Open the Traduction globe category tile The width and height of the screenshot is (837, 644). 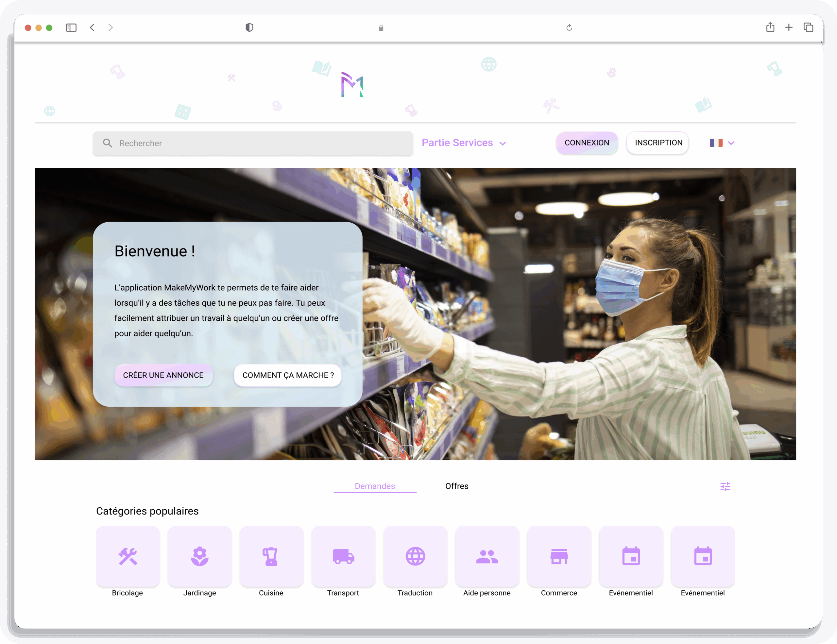tap(416, 556)
